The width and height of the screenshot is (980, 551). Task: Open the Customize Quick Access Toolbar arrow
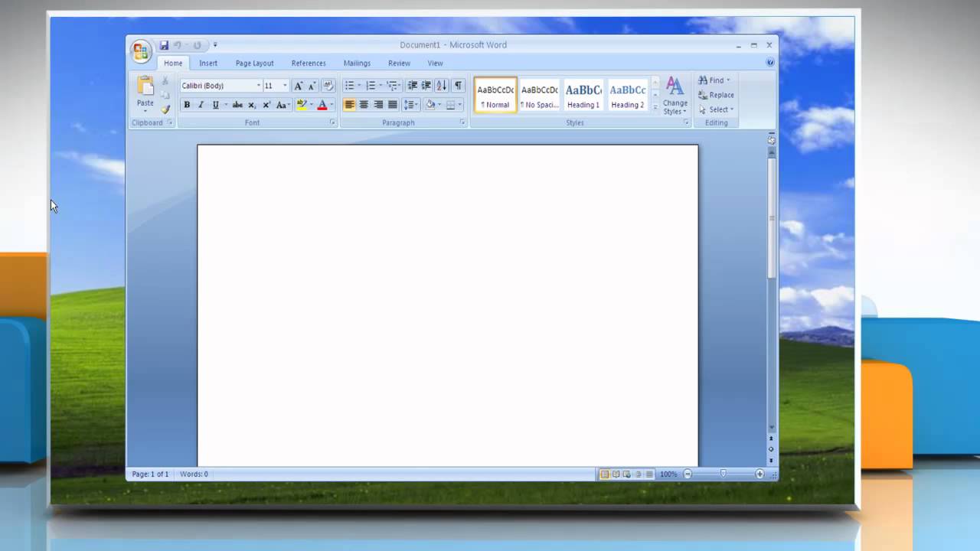click(215, 45)
